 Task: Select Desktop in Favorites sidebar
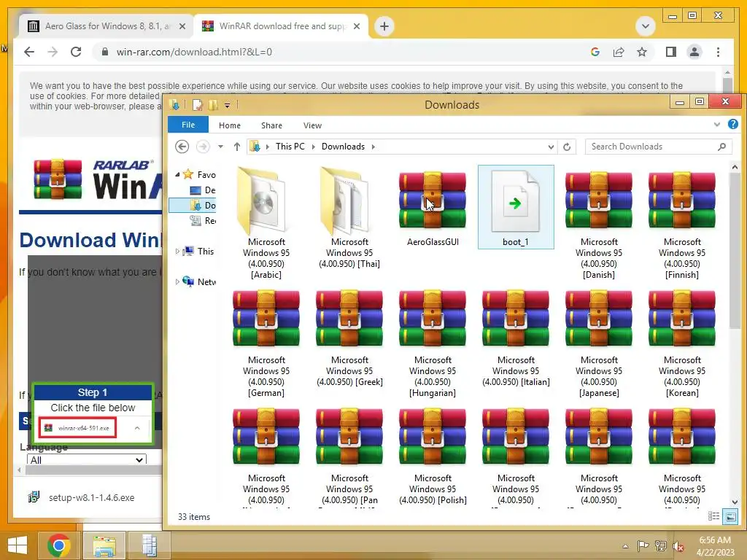(x=203, y=190)
